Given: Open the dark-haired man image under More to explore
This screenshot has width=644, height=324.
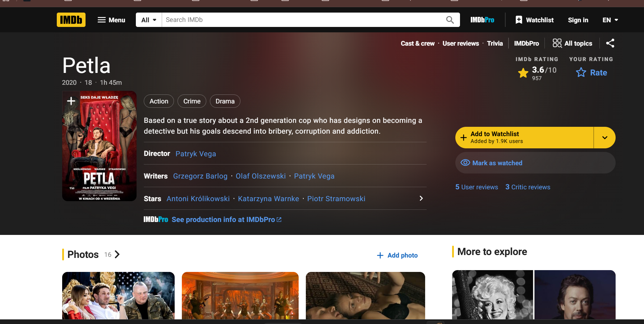Looking at the screenshot, I should coord(575,295).
